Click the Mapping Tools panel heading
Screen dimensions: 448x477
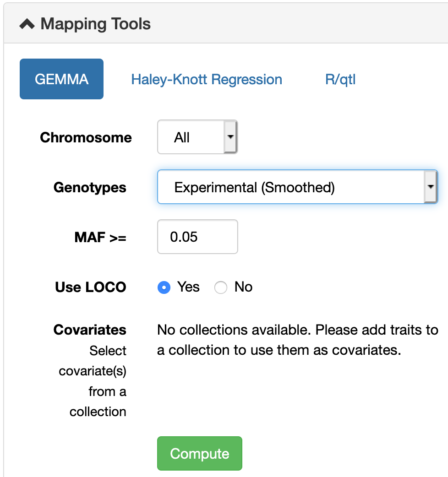coord(95,24)
